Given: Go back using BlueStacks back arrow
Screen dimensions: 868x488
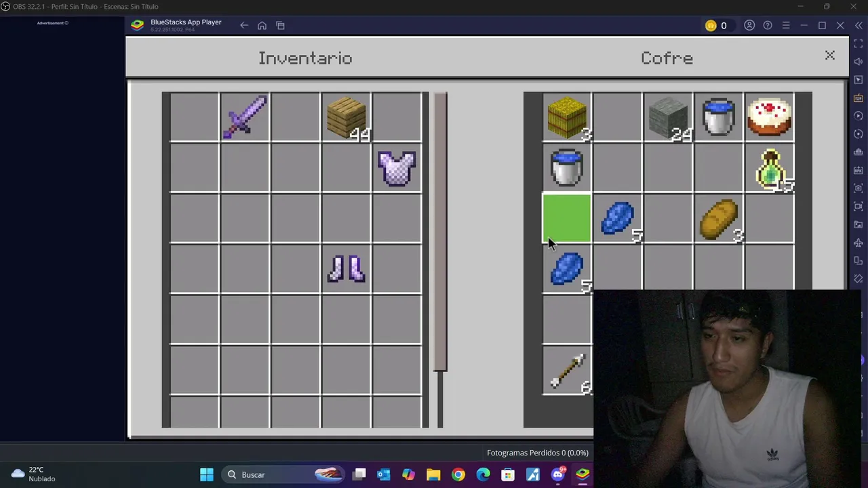Looking at the screenshot, I should (x=243, y=26).
